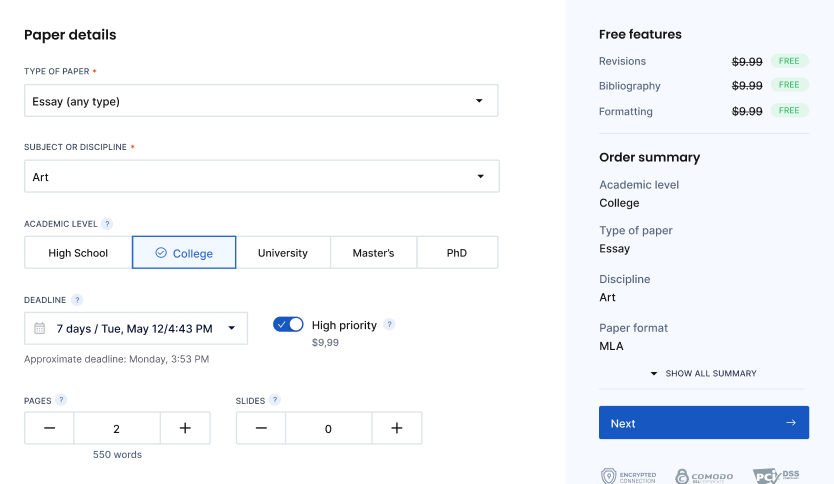The height and width of the screenshot is (484, 834).
Task: Open the Subject or Discipline dropdown
Action: click(x=261, y=177)
